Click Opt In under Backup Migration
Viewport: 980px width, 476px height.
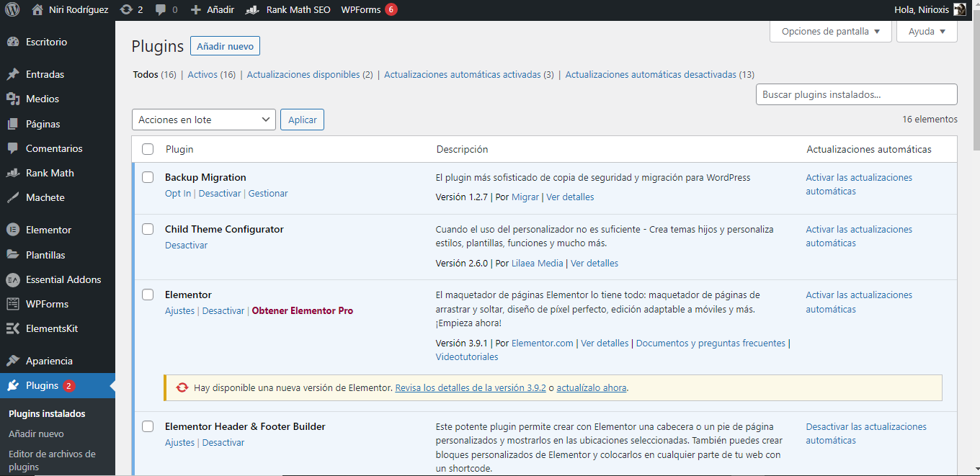click(x=178, y=194)
